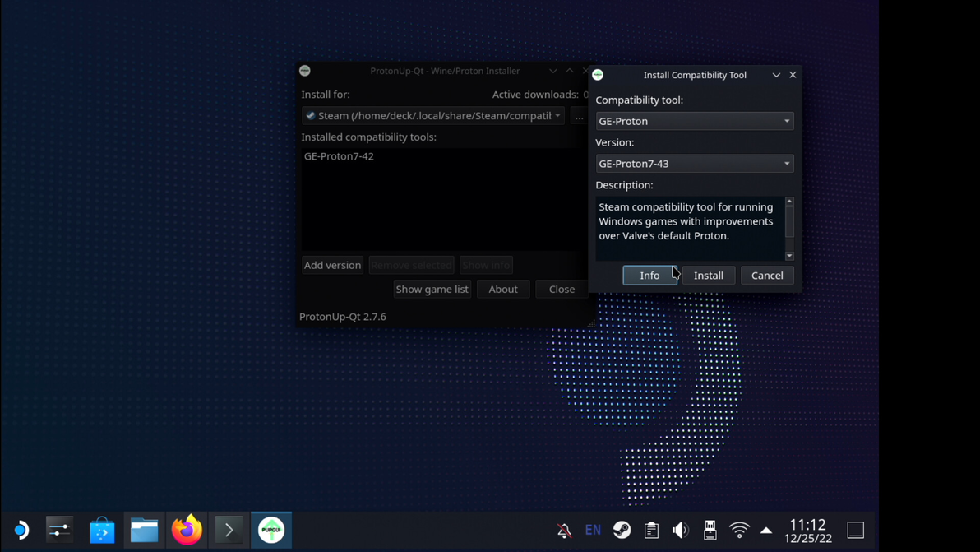Click the Info button
This screenshot has height=552, width=980.
click(649, 275)
